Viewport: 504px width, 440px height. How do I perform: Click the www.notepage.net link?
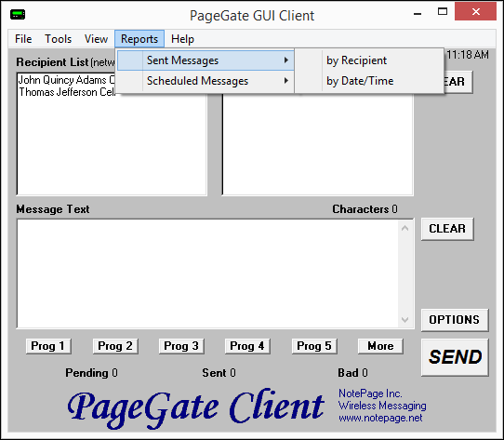(380, 418)
